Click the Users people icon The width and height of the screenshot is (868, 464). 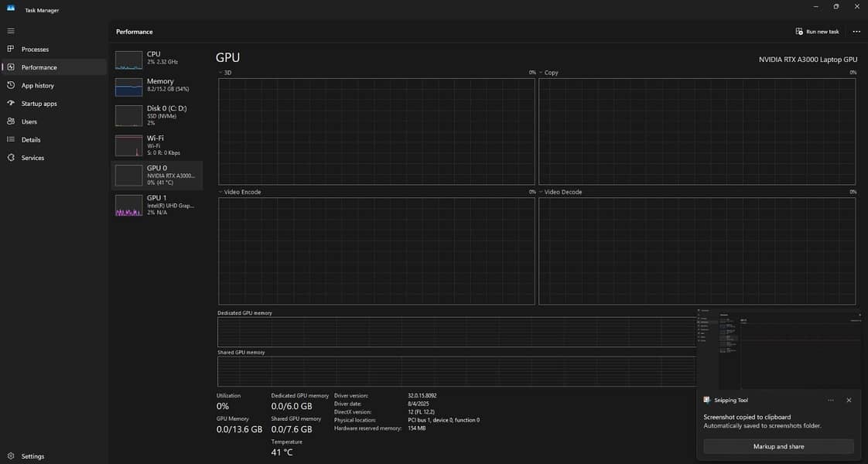(11, 121)
